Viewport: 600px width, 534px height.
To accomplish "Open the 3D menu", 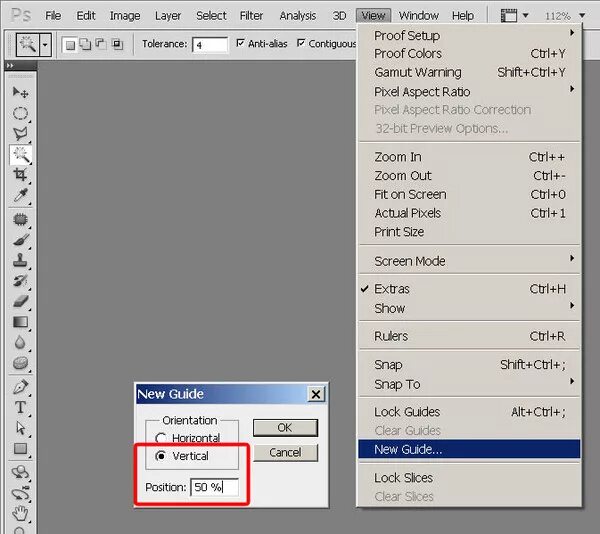I will coord(339,16).
